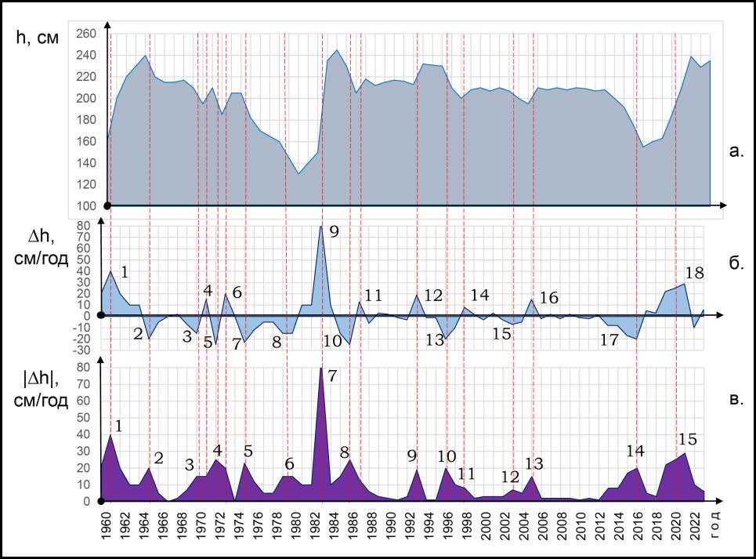Click the -30 tick label on the Δh axis
The width and height of the screenshot is (756, 559).
pyautogui.click(x=81, y=350)
